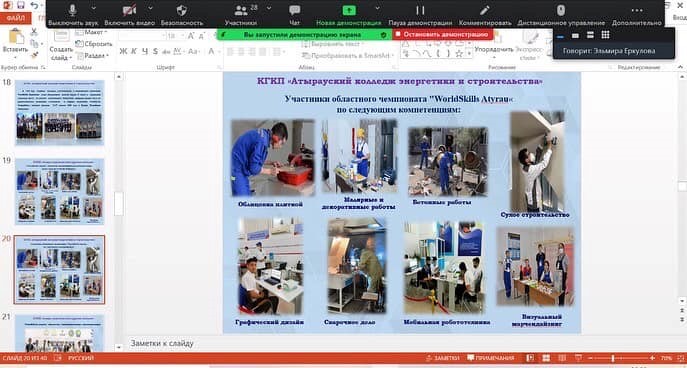The width and height of the screenshot is (687, 368).
Task: Click the Сбросить reset button
Action: 94,44
